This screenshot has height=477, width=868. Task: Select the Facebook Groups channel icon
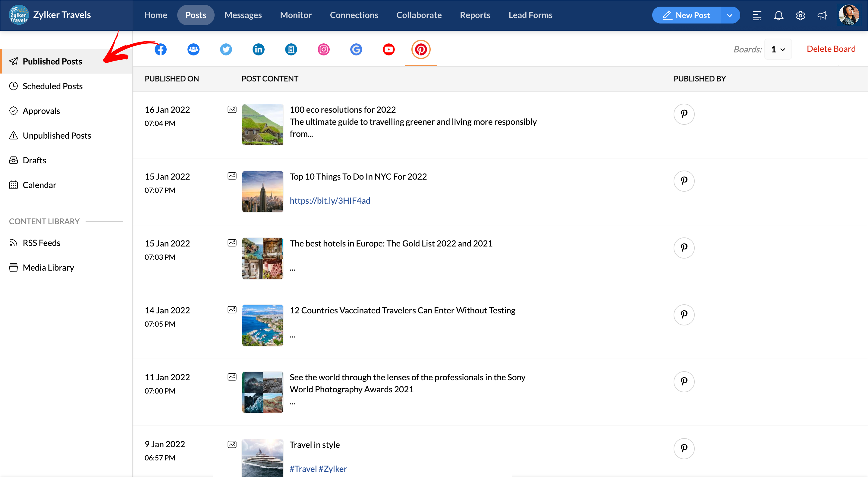point(193,49)
